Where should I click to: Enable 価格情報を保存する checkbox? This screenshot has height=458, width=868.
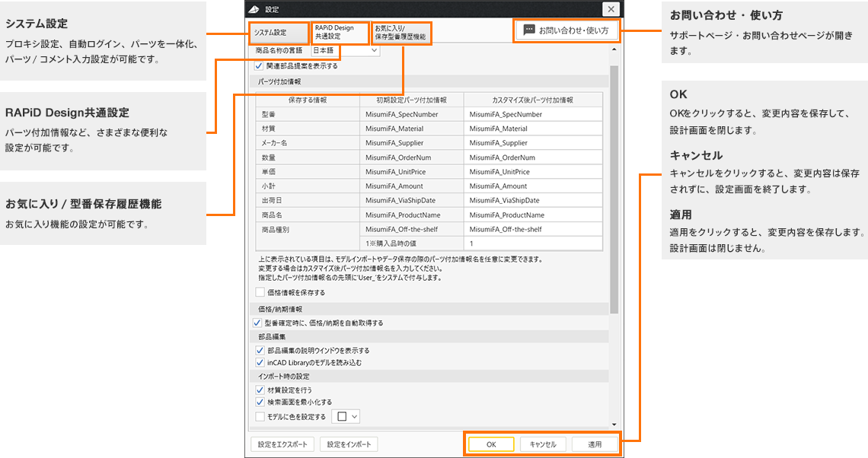coord(259,291)
